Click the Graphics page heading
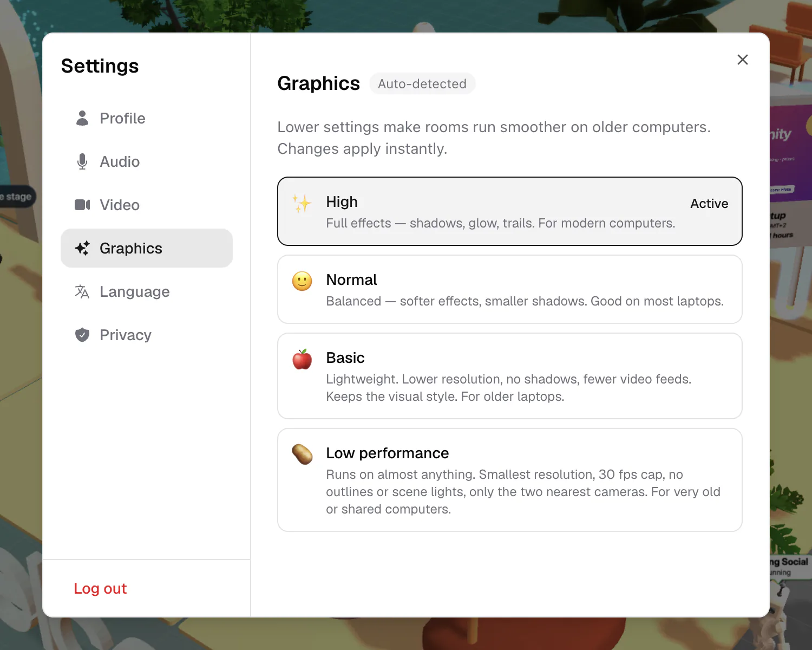 click(319, 83)
